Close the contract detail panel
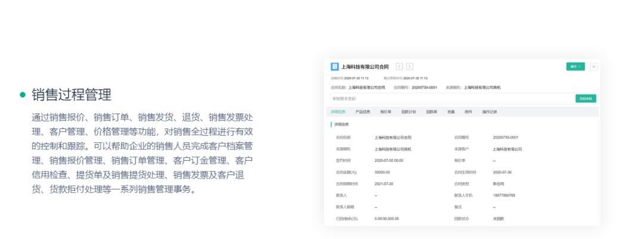 (593, 67)
